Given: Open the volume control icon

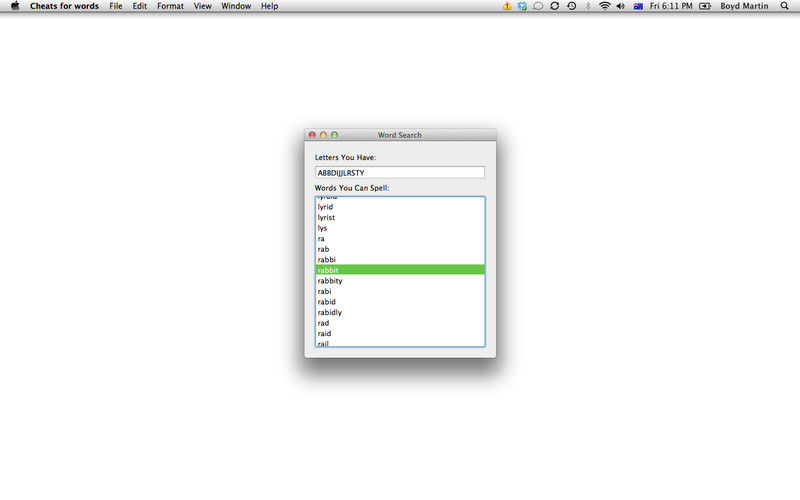Looking at the screenshot, I should [x=620, y=6].
